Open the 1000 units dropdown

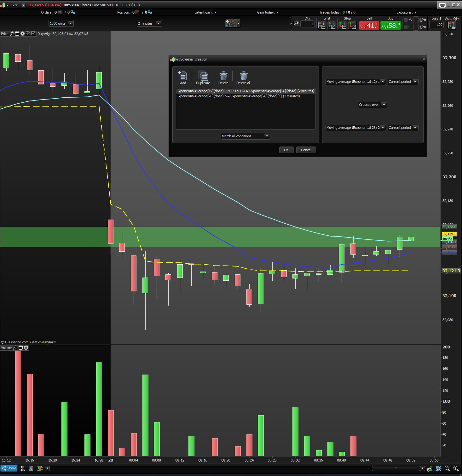click(x=61, y=23)
